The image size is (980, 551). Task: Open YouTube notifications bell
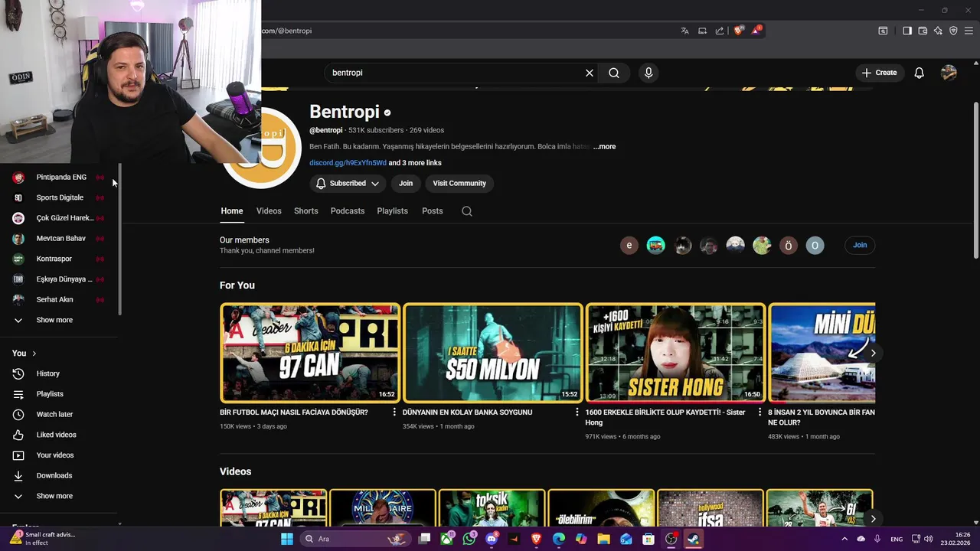click(x=919, y=73)
